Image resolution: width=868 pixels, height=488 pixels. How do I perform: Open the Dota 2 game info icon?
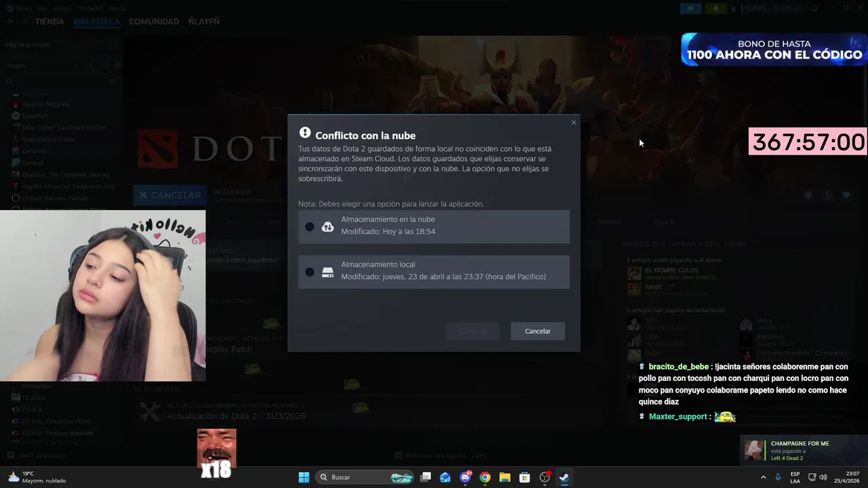pyautogui.click(x=827, y=195)
